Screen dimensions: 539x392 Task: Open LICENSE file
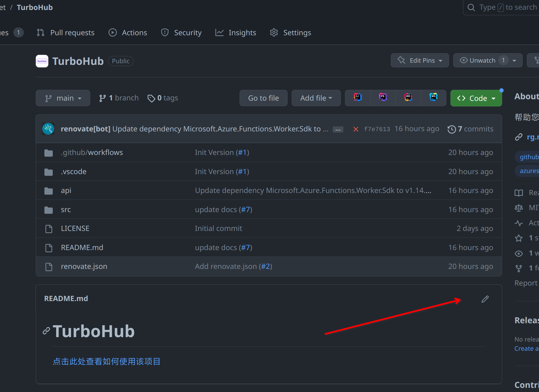tap(75, 228)
